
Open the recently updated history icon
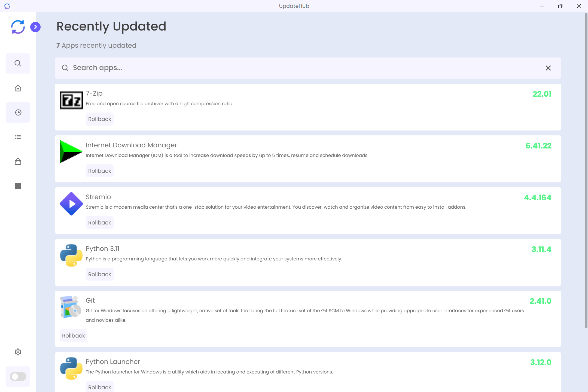click(18, 112)
